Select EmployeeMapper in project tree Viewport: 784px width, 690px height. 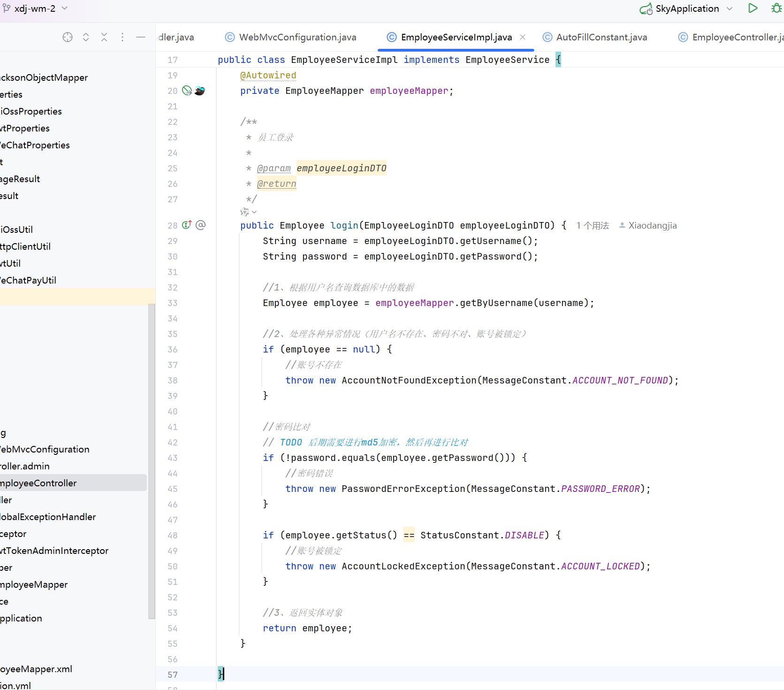[34, 584]
